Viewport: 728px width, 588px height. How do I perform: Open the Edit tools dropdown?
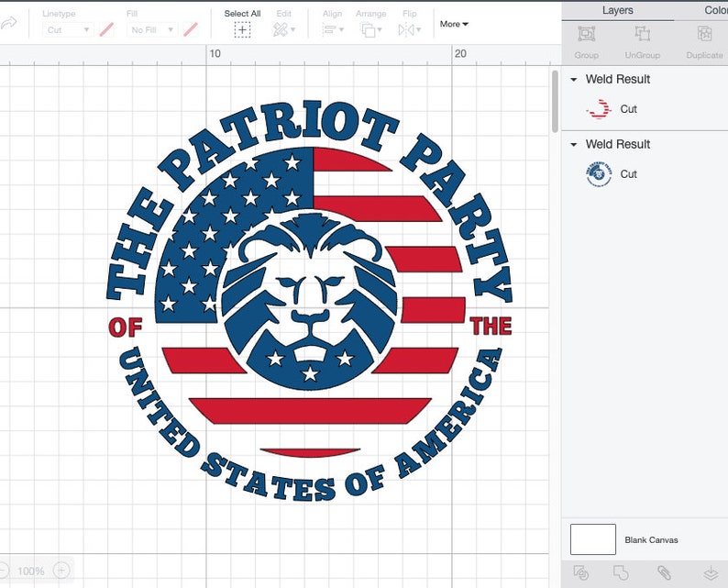coord(283,30)
